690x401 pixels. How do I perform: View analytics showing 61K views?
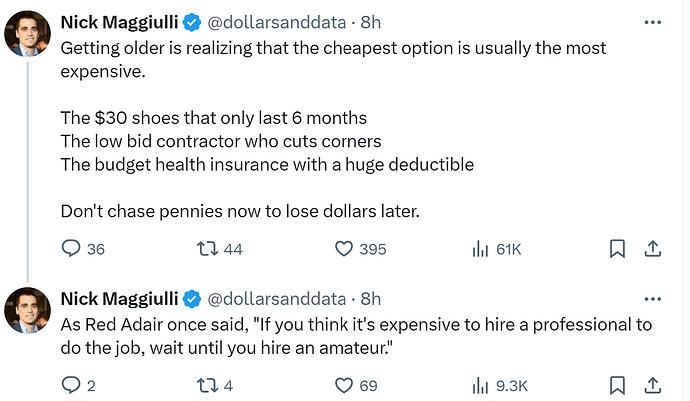(x=496, y=249)
